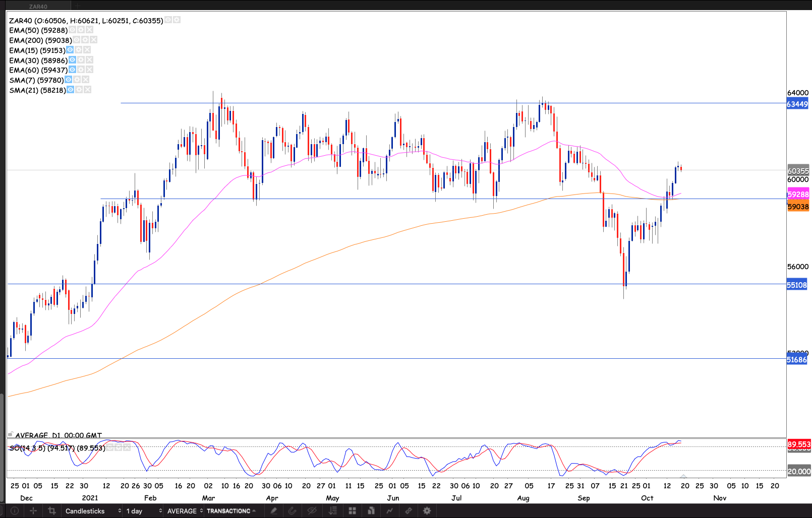This screenshot has width=812, height=518.
Task: Open settings gear for EMA(50) indicator
Action: [81, 30]
